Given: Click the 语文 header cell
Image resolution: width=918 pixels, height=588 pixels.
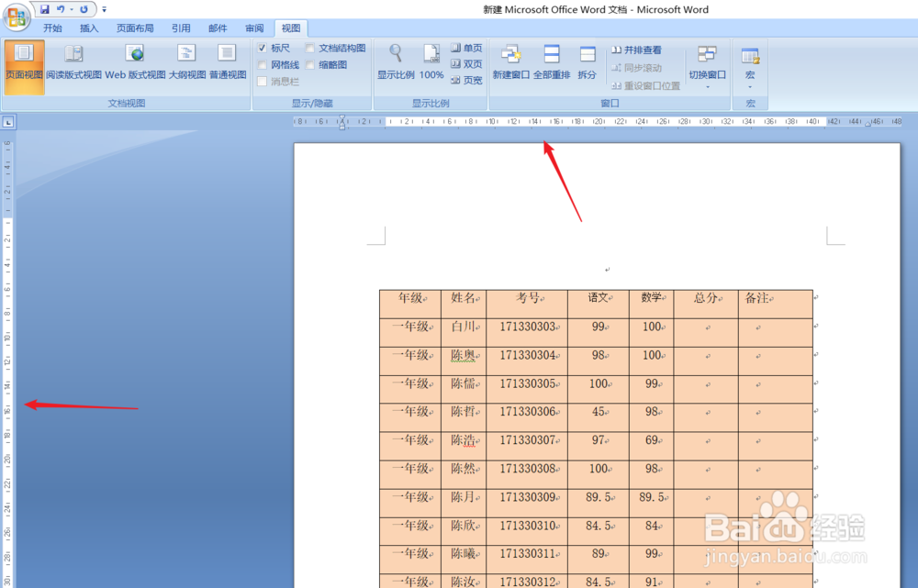Looking at the screenshot, I should coord(599,304).
